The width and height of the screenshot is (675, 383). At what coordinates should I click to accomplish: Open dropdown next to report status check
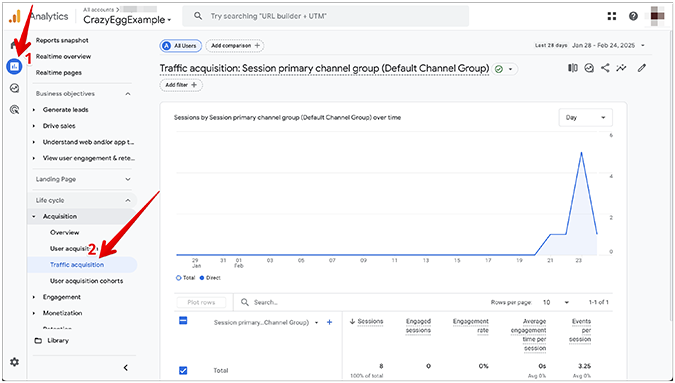tap(511, 69)
